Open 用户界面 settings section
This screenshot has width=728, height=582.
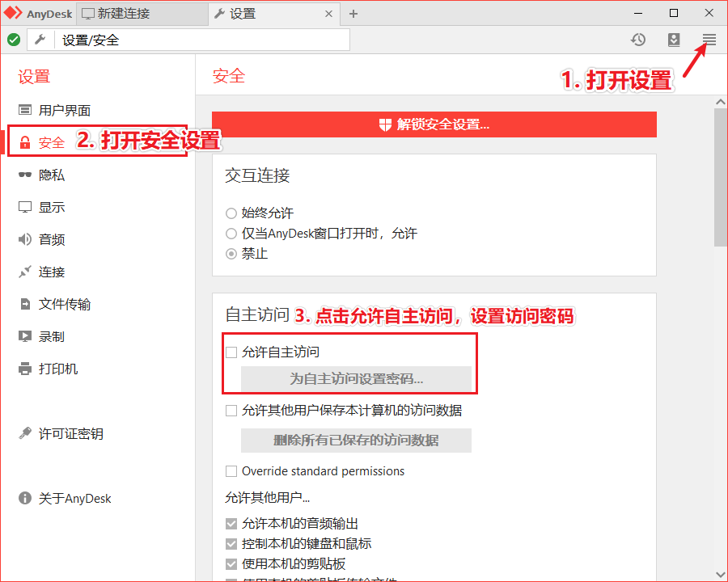(x=64, y=111)
